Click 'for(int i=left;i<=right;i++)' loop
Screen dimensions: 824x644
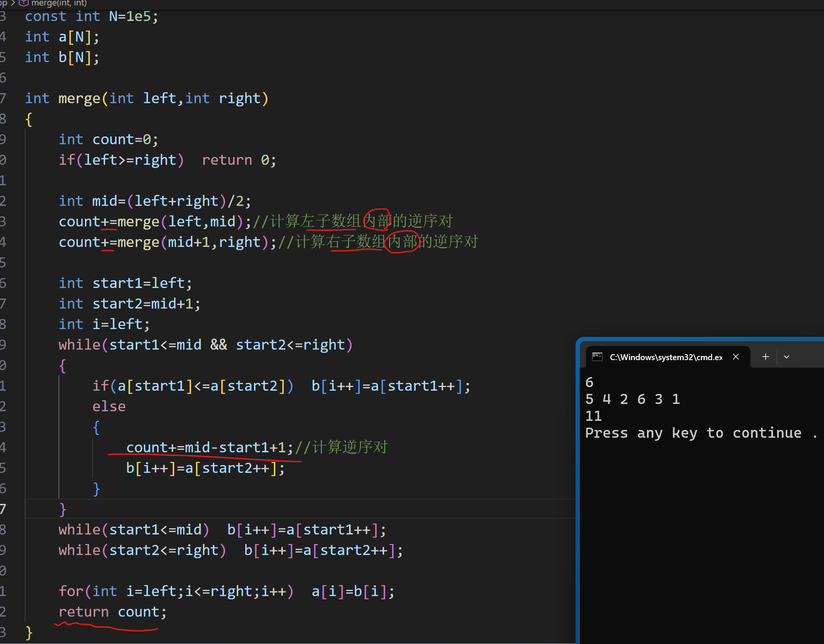[176, 592]
